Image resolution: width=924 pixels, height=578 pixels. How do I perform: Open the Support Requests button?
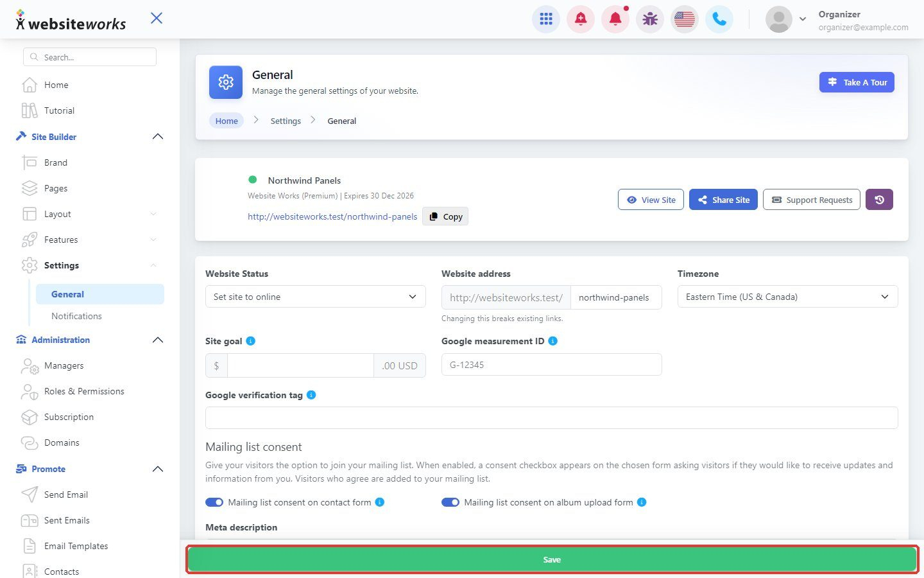click(812, 200)
